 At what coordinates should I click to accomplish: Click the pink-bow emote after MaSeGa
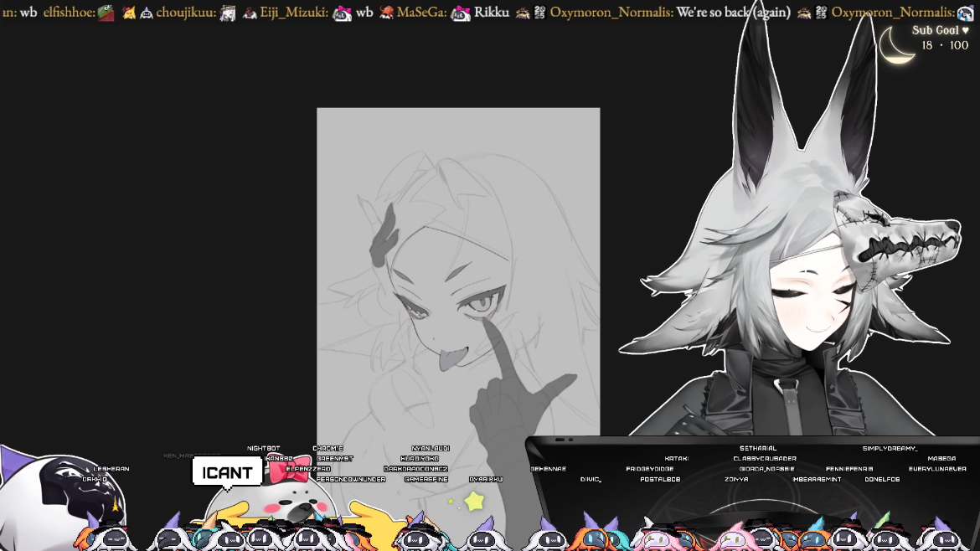coord(461,13)
